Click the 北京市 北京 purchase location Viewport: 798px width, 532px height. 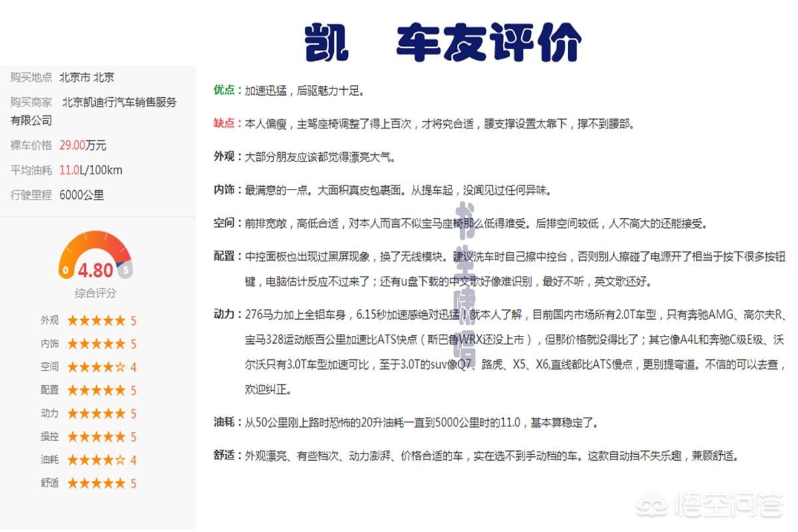pos(86,77)
